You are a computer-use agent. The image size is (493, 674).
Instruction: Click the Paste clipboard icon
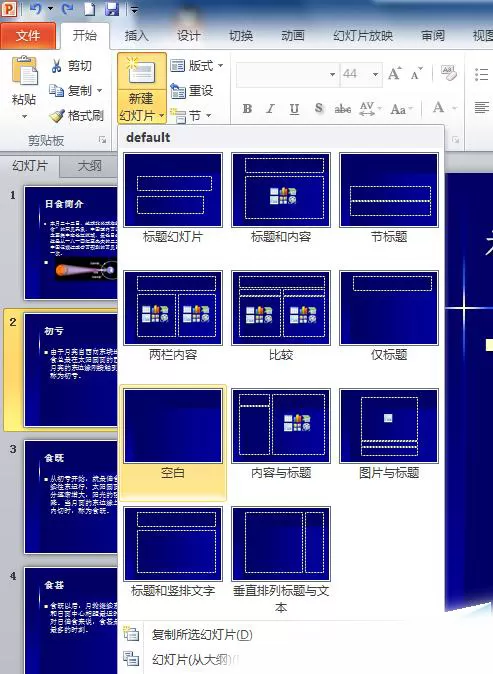point(25,70)
